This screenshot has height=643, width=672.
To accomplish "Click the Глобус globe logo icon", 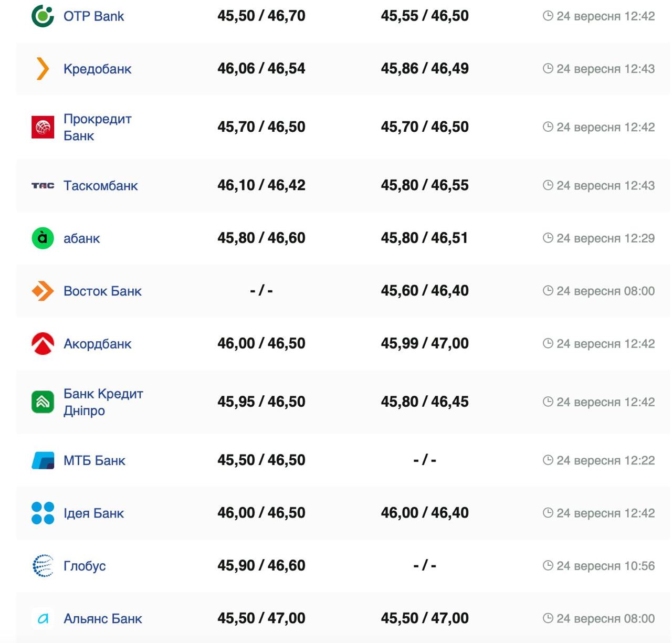I will coord(43,566).
